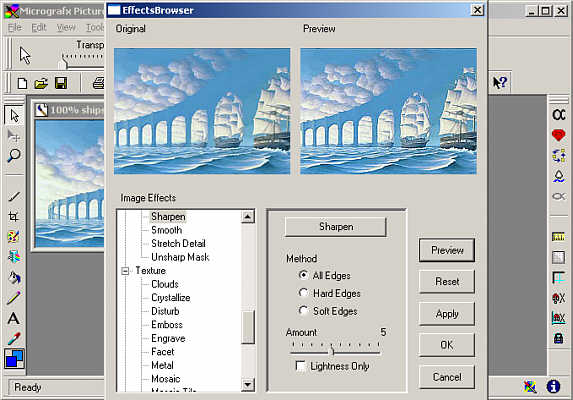
Task: Click the context help arrow-question icon
Action: (x=500, y=83)
